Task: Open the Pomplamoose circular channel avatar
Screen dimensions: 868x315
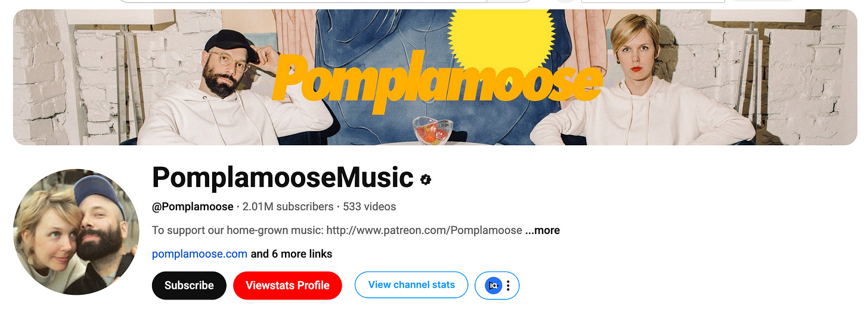Action: pos(76,232)
